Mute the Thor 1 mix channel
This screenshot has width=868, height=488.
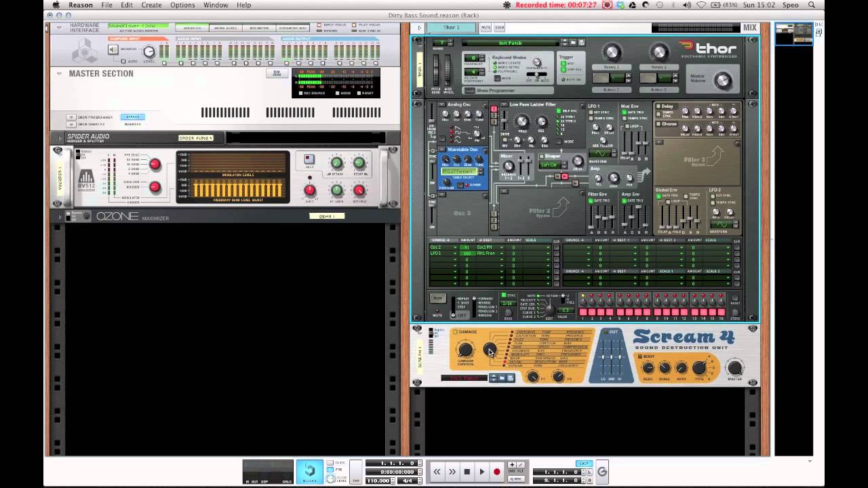tap(486, 28)
